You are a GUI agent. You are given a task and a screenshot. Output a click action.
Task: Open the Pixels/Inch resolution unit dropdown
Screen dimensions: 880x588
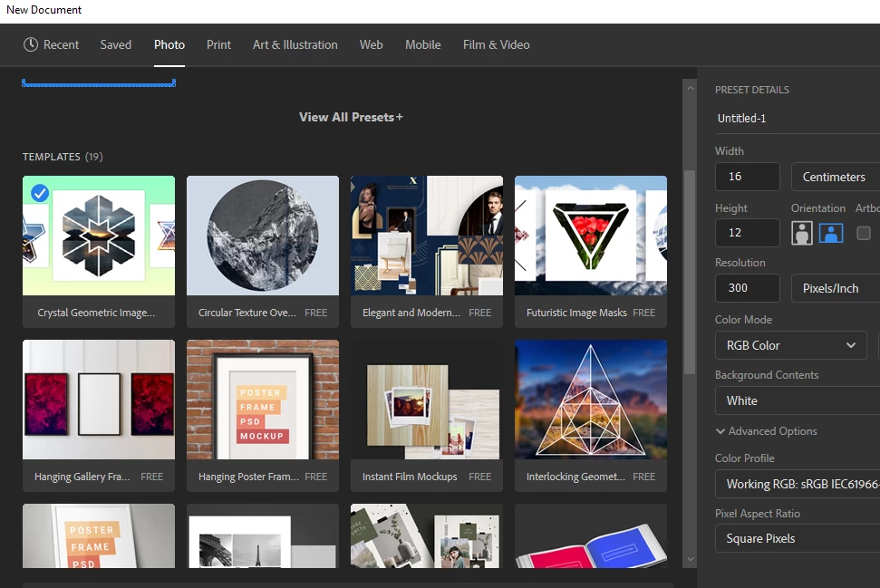[x=836, y=288]
